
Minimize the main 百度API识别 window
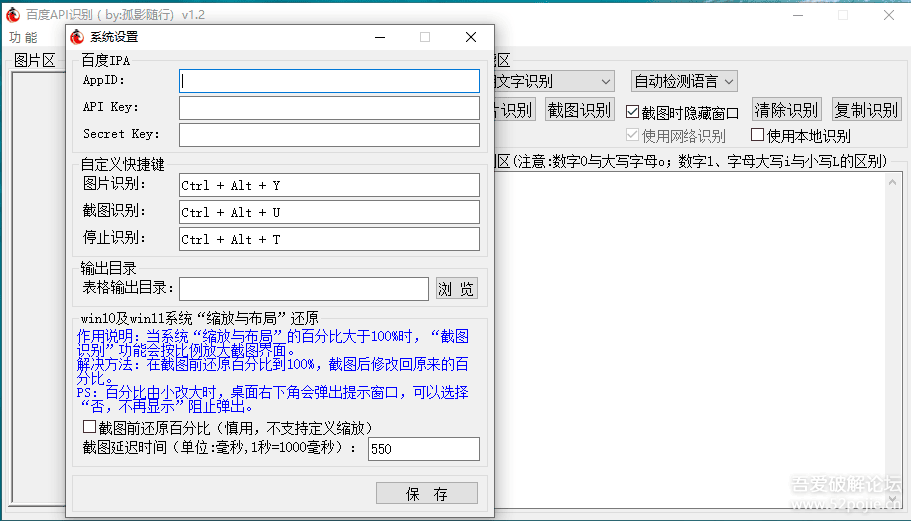coord(798,15)
